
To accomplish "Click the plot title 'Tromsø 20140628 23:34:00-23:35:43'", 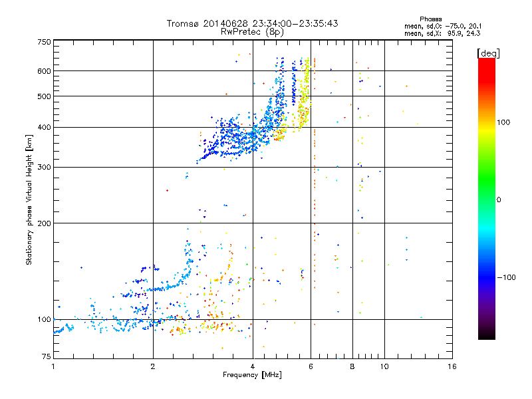I will click(252, 23).
